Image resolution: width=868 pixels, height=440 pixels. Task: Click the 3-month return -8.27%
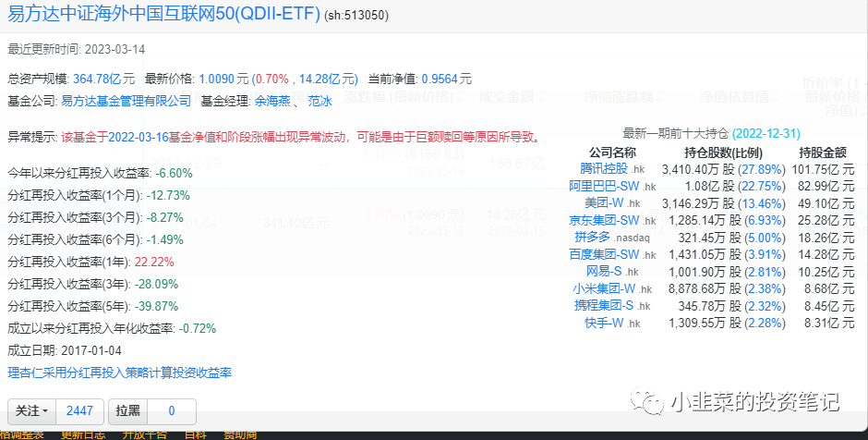164,218
